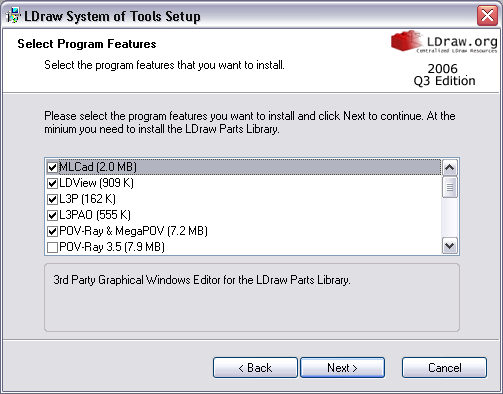The height and width of the screenshot is (394, 503).
Task: Continue with the Next > button
Action: point(343,368)
